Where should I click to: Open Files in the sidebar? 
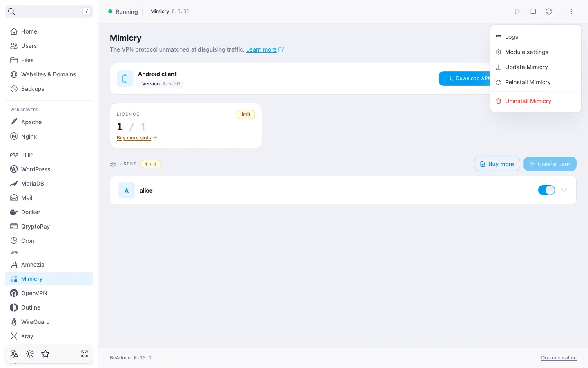49,60
